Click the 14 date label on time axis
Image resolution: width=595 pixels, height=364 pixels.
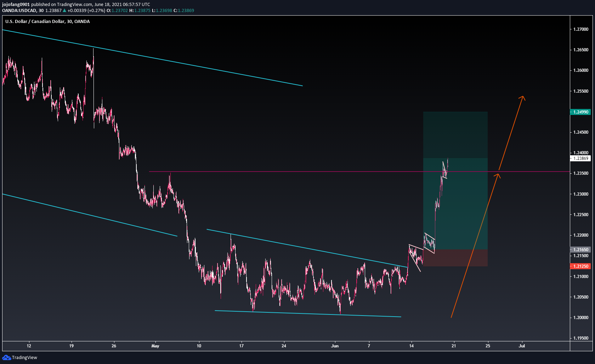click(x=411, y=346)
